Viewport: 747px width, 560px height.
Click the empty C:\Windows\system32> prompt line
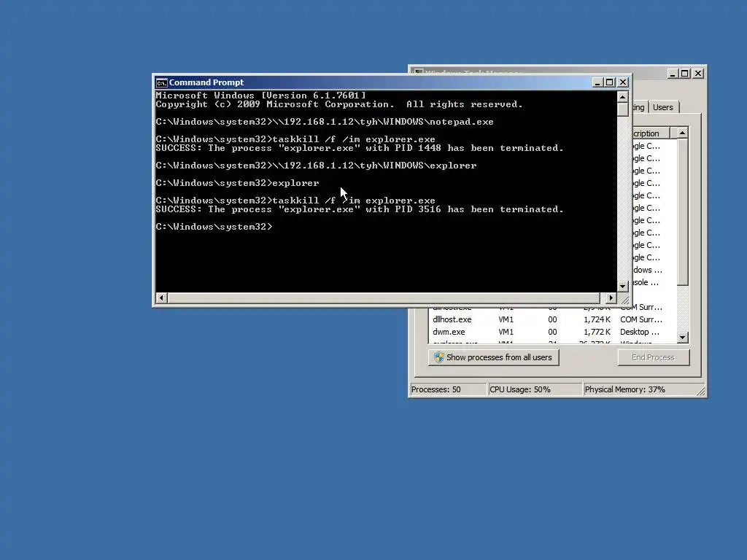(x=214, y=227)
